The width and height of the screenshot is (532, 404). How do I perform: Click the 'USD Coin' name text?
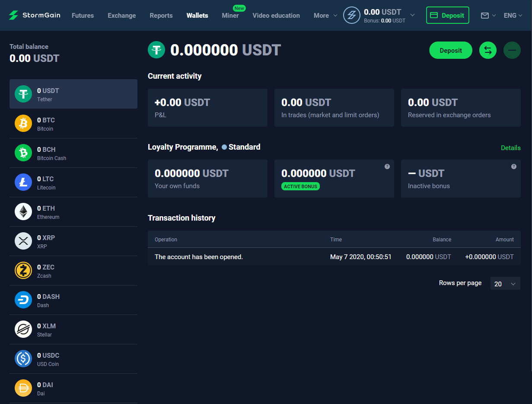(x=48, y=364)
